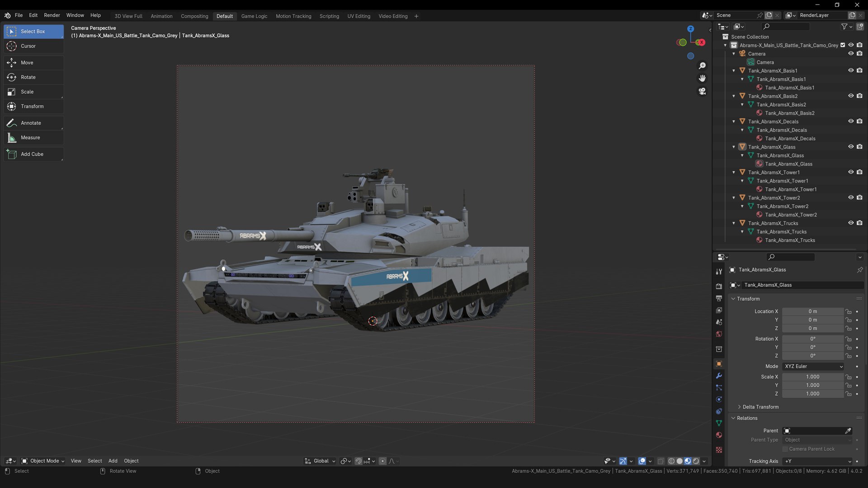This screenshot has height=488, width=868.
Task: Open the Particles properties tab
Action: (x=719, y=388)
